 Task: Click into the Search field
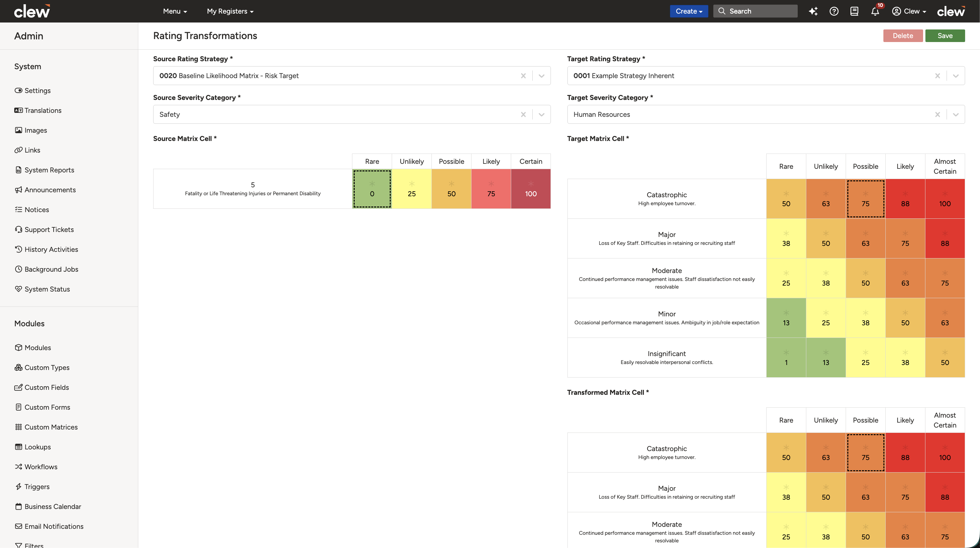click(755, 11)
